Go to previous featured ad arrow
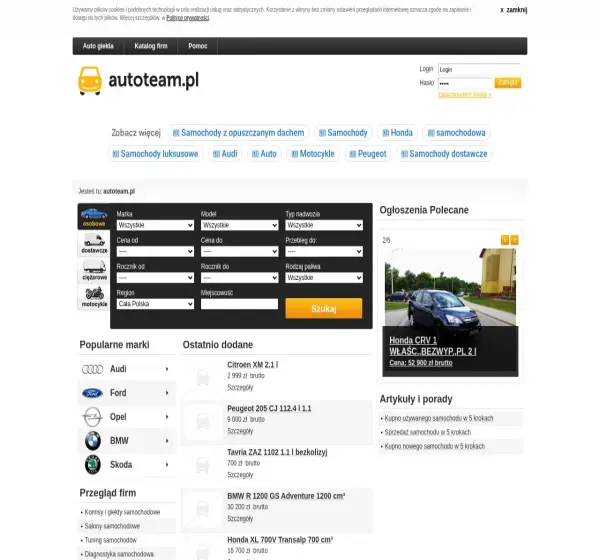This screenshot has height=560, width=600. [x=505, y=240]
